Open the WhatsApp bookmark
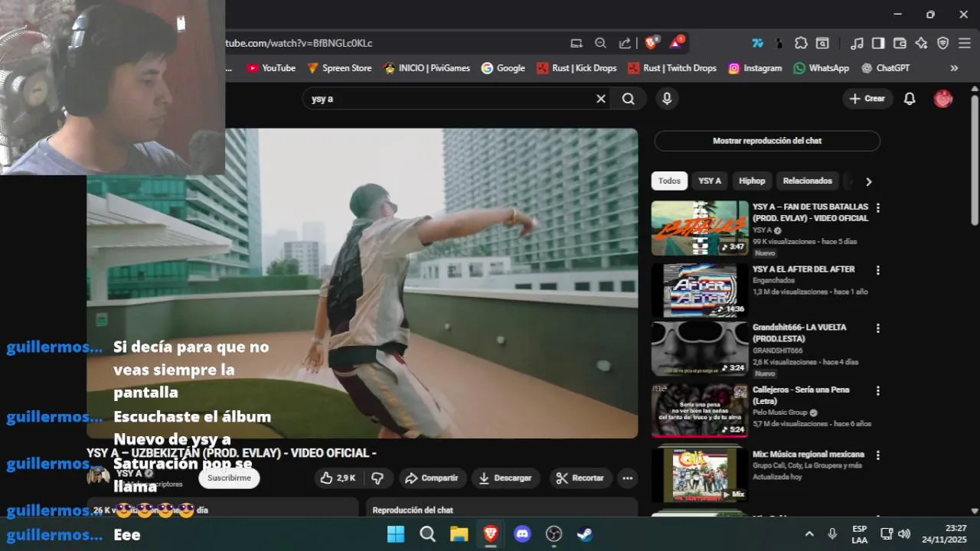The width and height of the screenshot is (980, 551). [822, 68]
